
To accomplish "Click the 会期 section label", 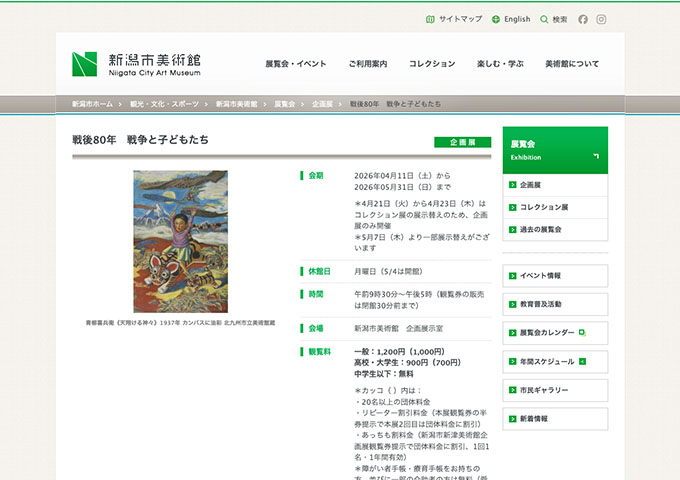I will click(x=316, y=176).
